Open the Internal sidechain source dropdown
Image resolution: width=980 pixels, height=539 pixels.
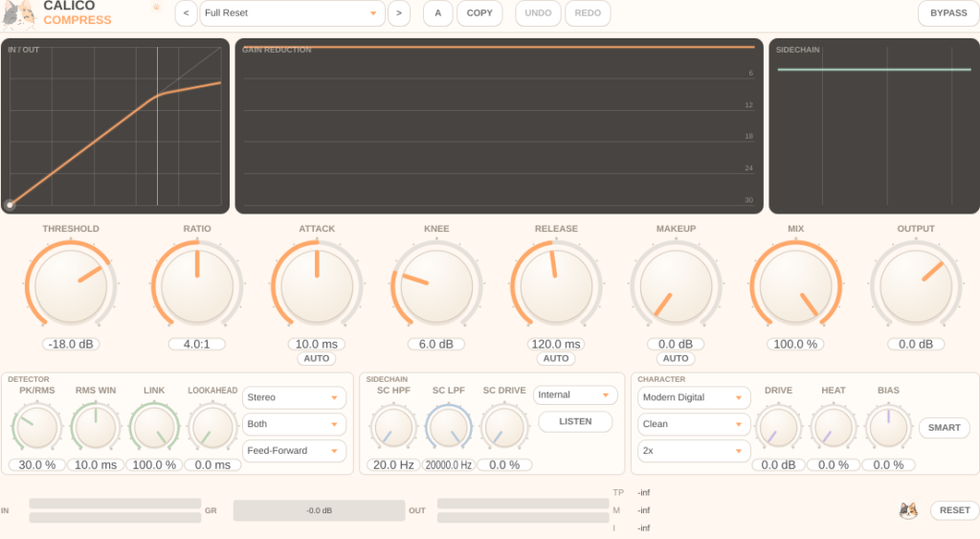coord(575,394)
